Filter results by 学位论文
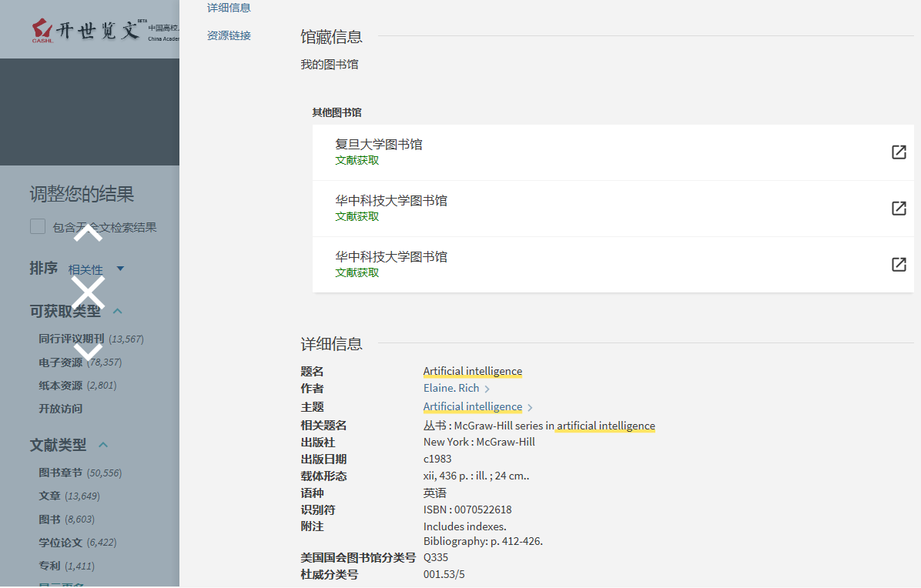921x588 pixels. (60, 543)
